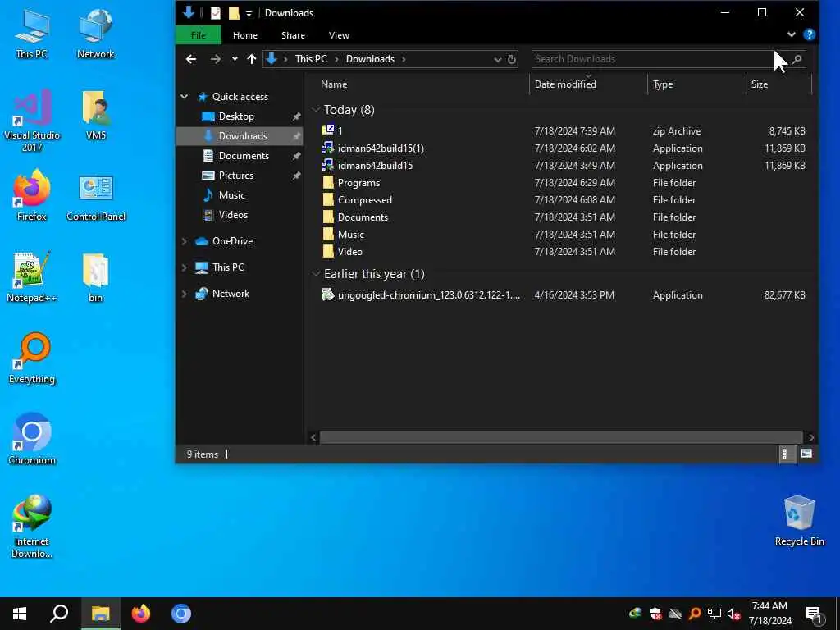Launch Chromium desktop shortcut
840x630 pixels.
pyautogui.click(x=32, y=440)
